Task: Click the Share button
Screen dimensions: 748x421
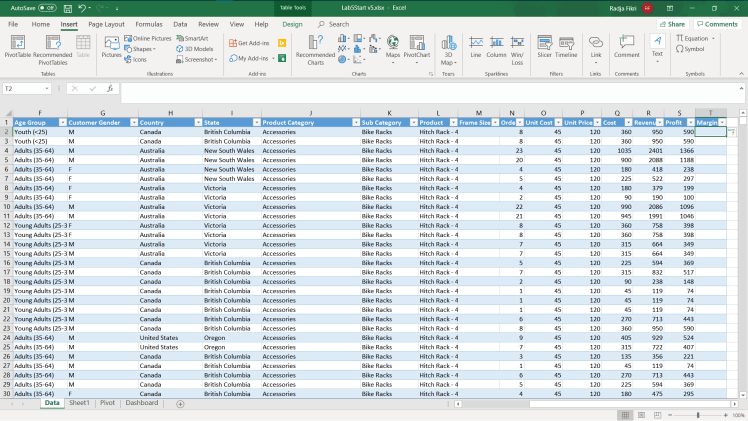Action: point(673,24)
